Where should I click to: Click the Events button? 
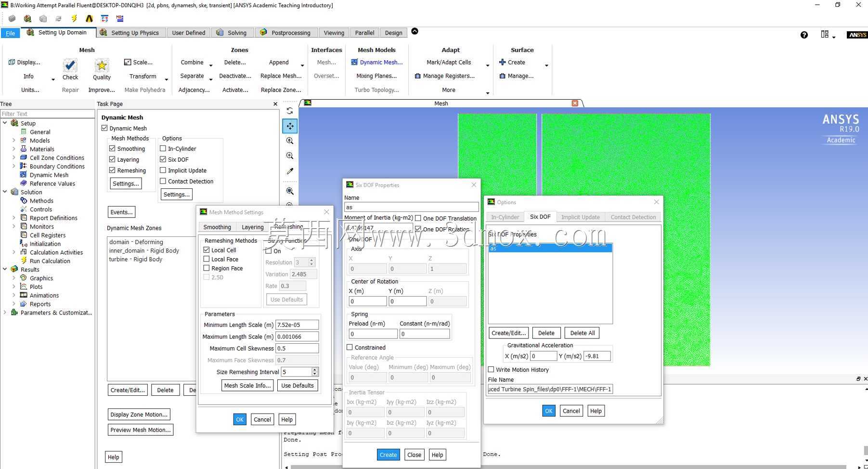(x=121, y=212)
